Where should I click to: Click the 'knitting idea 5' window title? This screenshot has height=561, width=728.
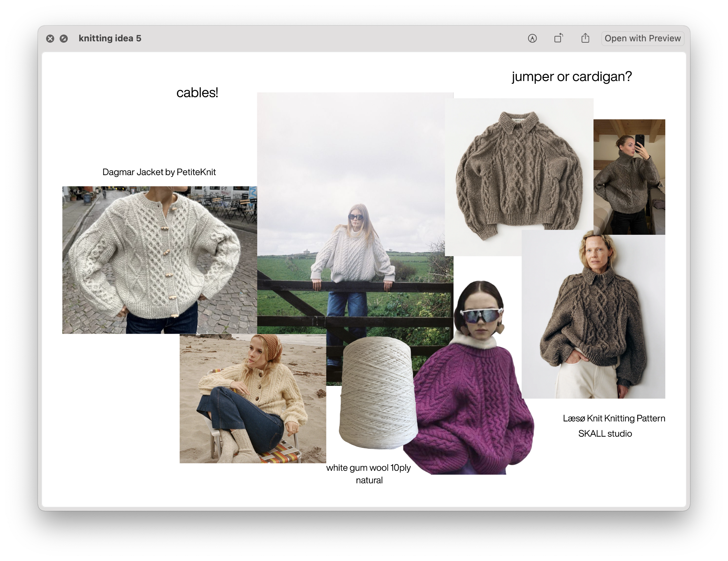pyautogui.click(x=110, y=38)
